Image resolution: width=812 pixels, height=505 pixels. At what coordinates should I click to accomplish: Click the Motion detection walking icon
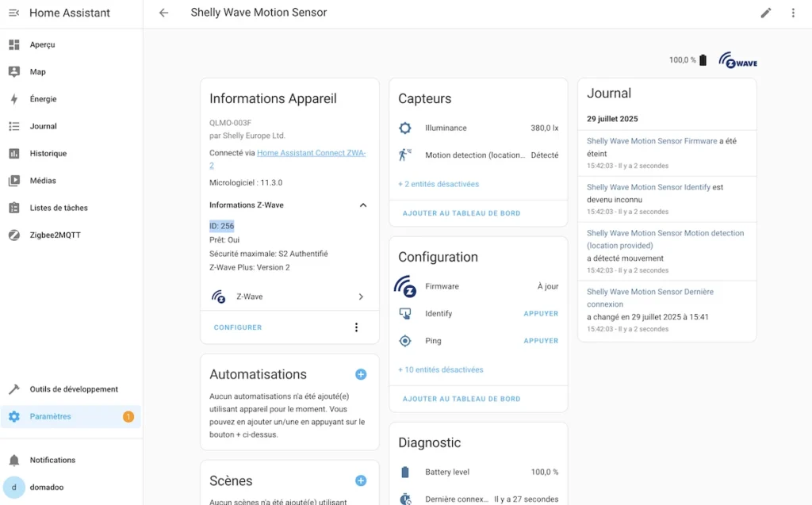point(405,155)
